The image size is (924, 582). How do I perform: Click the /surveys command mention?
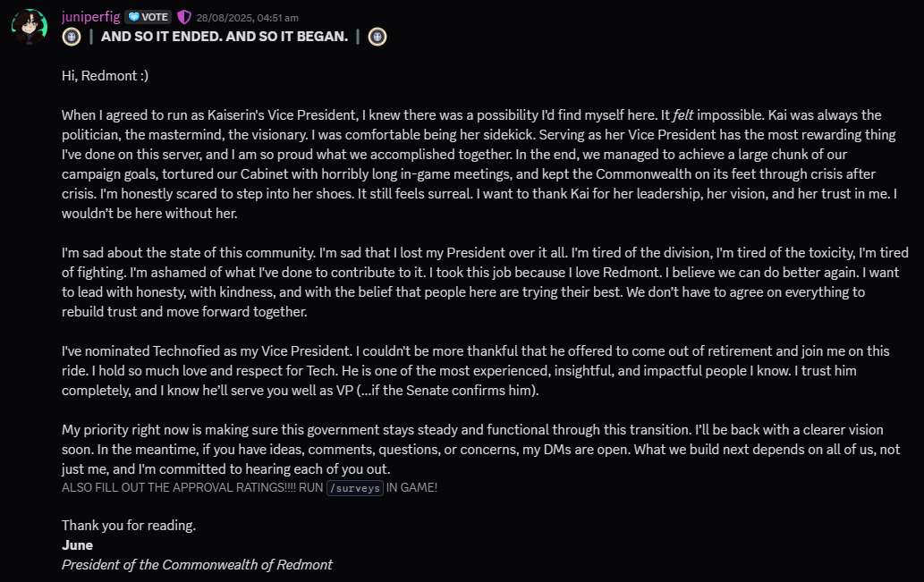point(355,487)
